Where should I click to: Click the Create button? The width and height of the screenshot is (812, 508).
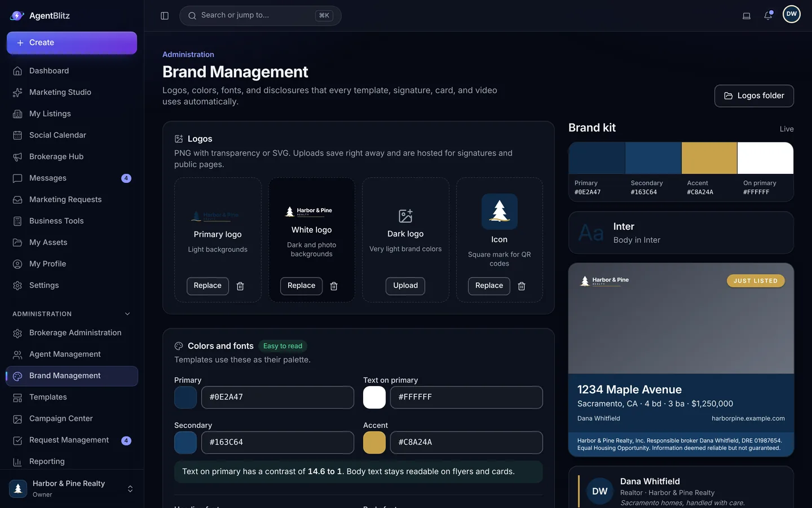72,43
